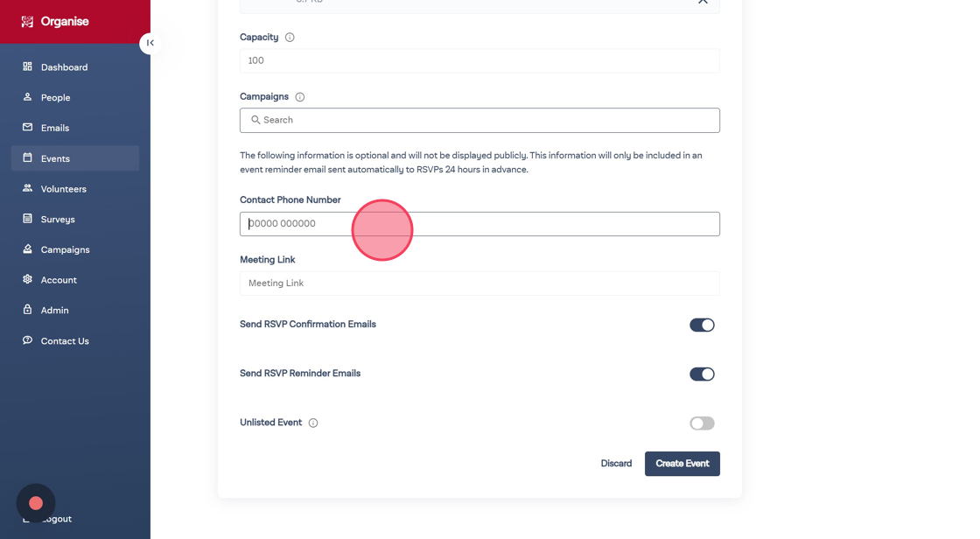Click the Account gear icon
Viewport: 980px width, 539px height.
click(x=27, y=279)
